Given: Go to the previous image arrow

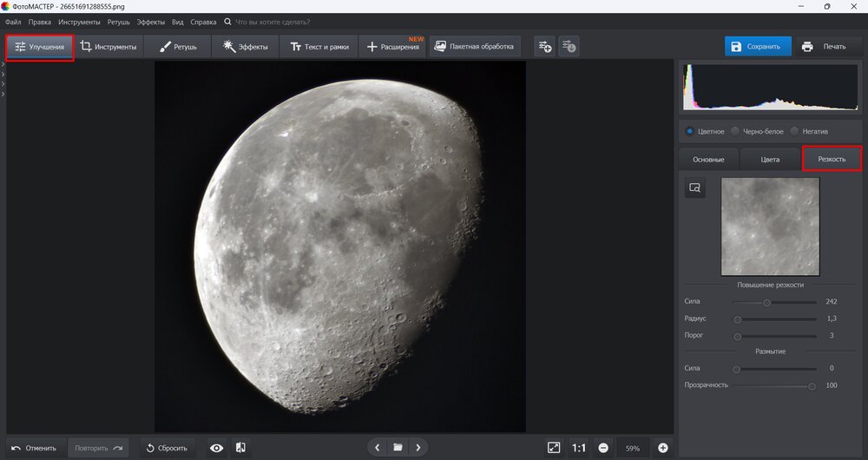Looking at the screenshot, I should 377,448.
